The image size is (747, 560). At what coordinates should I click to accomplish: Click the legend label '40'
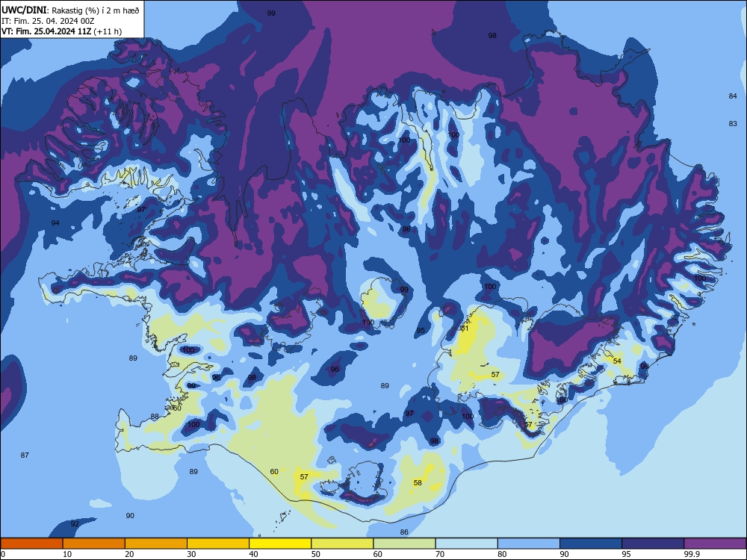pos(254,554)
